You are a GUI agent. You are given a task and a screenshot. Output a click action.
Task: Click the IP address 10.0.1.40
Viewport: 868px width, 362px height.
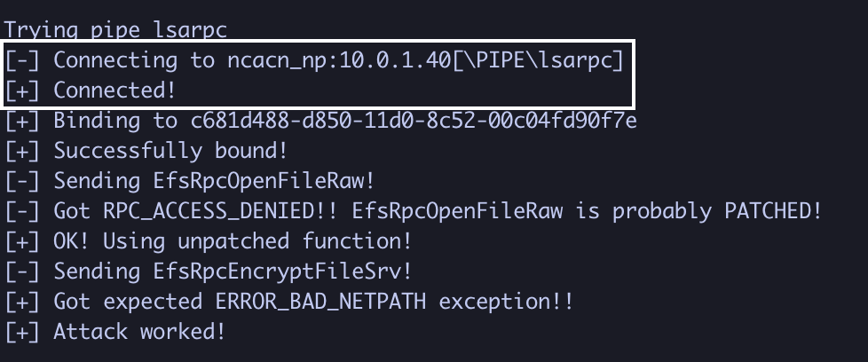(401, 60)
